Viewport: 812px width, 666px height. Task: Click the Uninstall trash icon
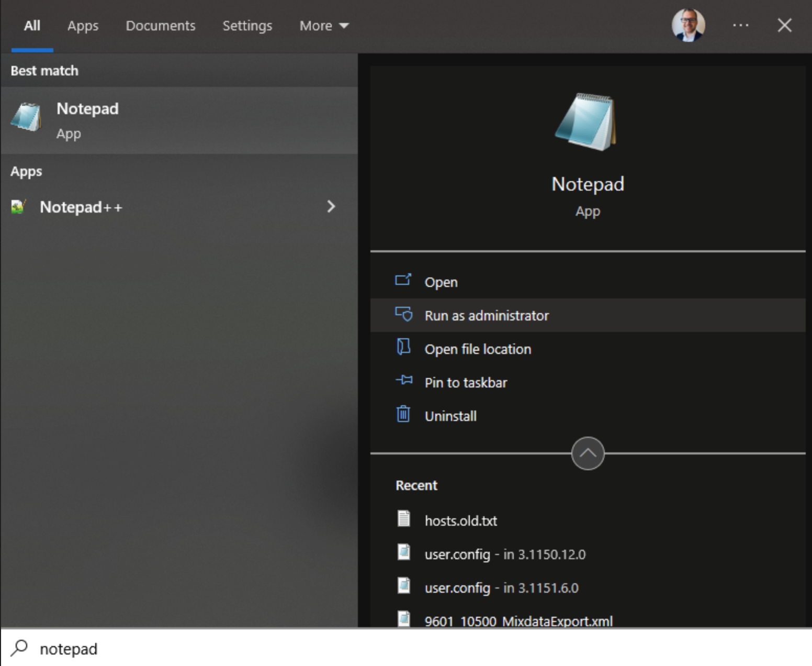click(x=403, y=414)
